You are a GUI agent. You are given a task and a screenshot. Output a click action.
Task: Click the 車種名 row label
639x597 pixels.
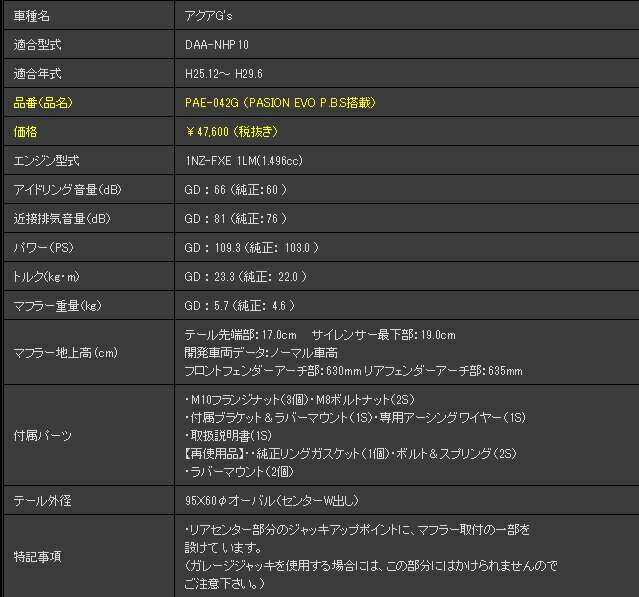point(34,16)
